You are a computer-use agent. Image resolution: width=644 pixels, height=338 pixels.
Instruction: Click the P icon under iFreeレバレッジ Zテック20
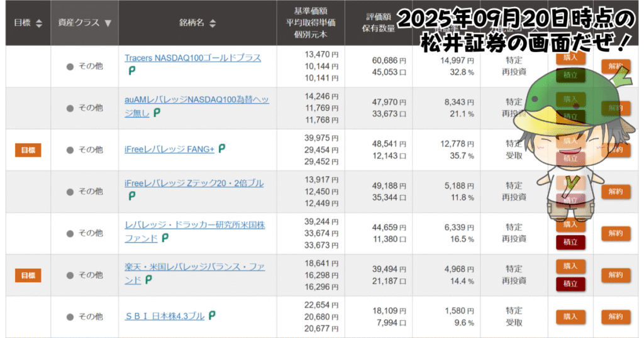click(x=132, y=196)
